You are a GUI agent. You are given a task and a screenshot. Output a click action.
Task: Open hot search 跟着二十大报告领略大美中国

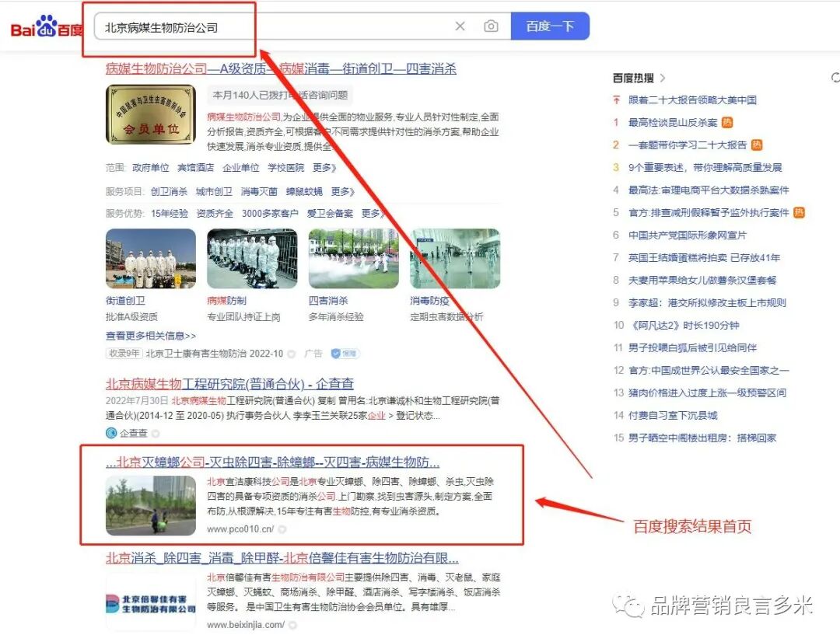pos(693,100)
